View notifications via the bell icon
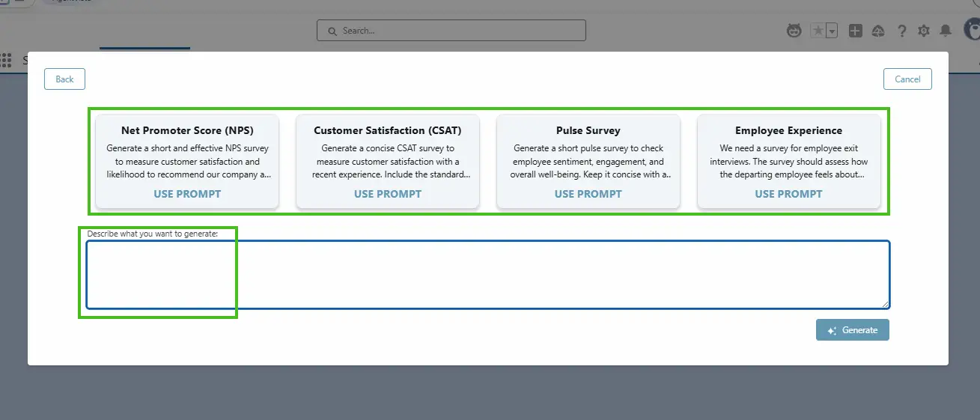980x420 pixels. coord(946,31)
